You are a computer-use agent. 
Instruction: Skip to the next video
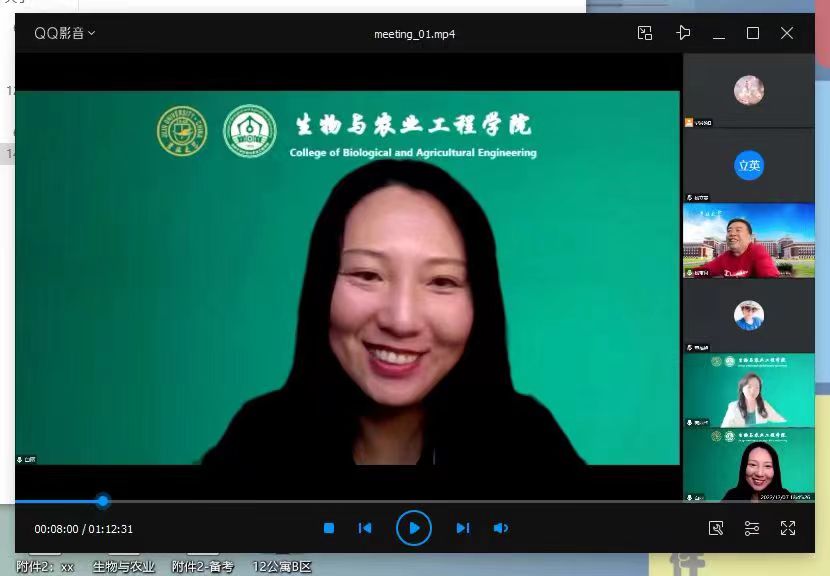click(x=462, y=528)
